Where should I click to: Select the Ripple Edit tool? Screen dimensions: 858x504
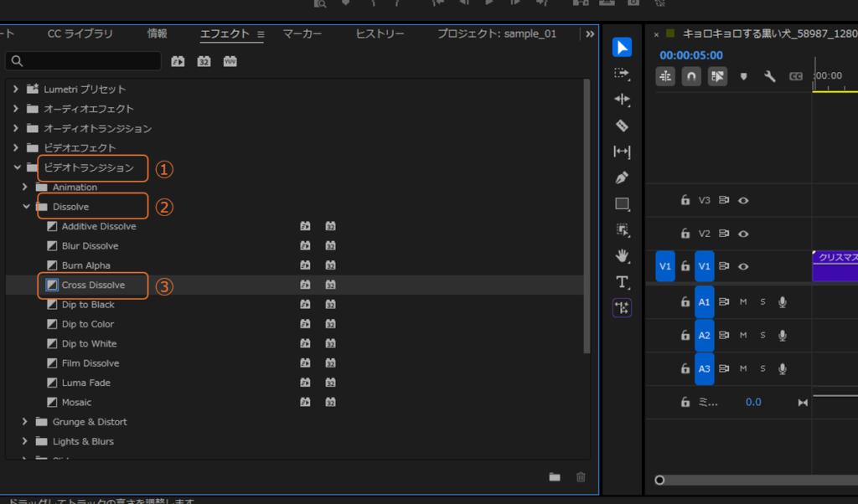tap(622, 100)
